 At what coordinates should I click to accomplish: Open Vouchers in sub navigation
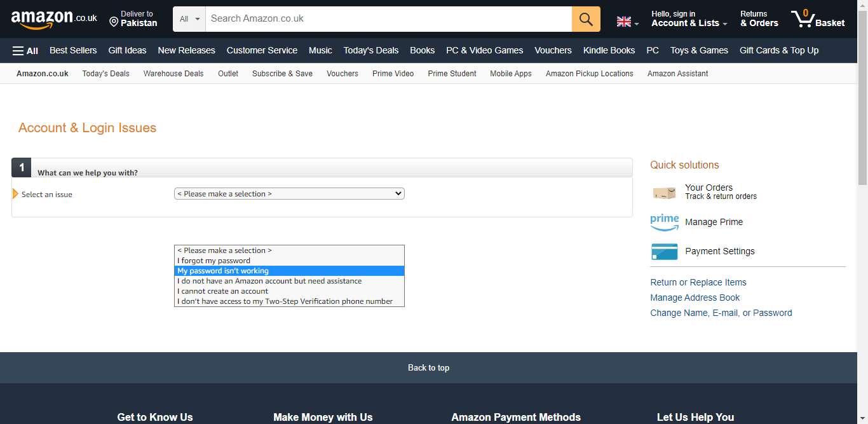(342, 74)
